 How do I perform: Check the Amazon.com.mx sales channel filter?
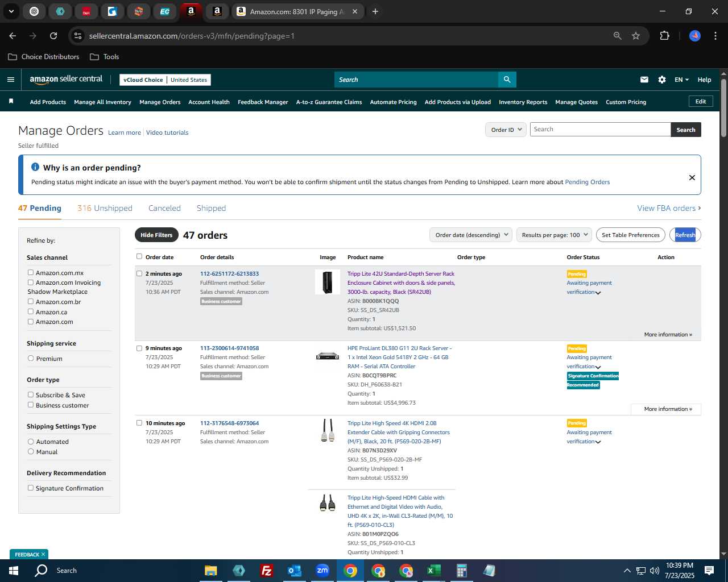31,272
